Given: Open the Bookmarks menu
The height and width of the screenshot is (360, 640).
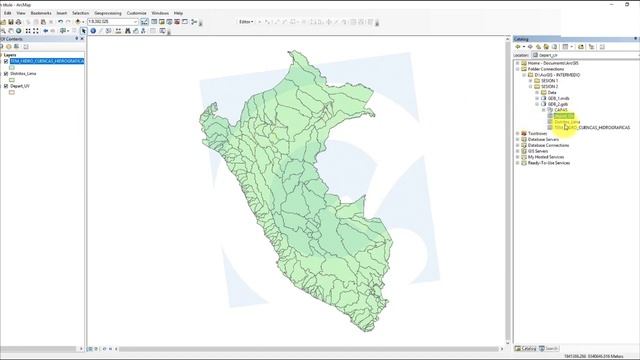Looking at the screenshot, I should pyautogui.click(x=41, y=13).
